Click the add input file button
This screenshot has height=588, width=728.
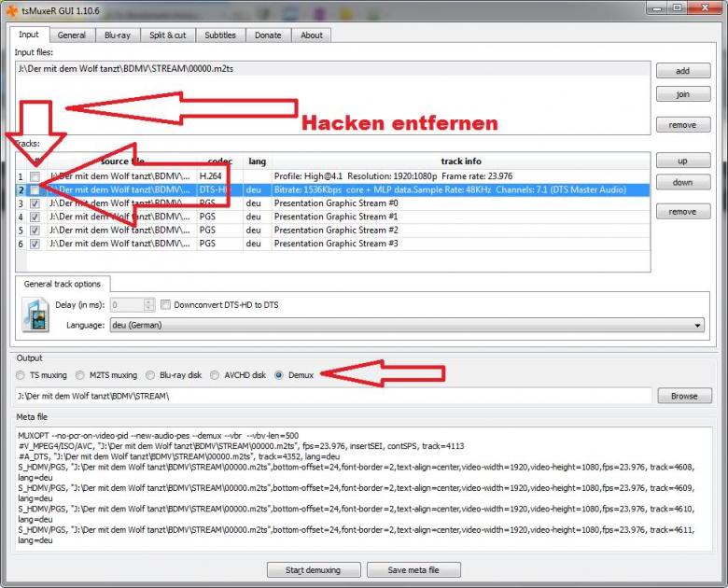tap(683, 71)
